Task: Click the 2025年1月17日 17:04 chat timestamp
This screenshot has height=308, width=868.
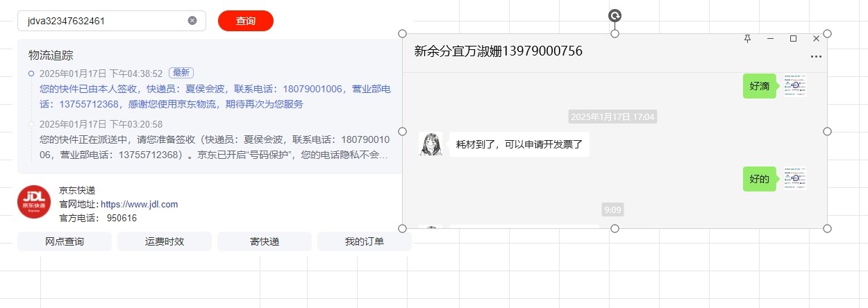Action: (613, 117)
